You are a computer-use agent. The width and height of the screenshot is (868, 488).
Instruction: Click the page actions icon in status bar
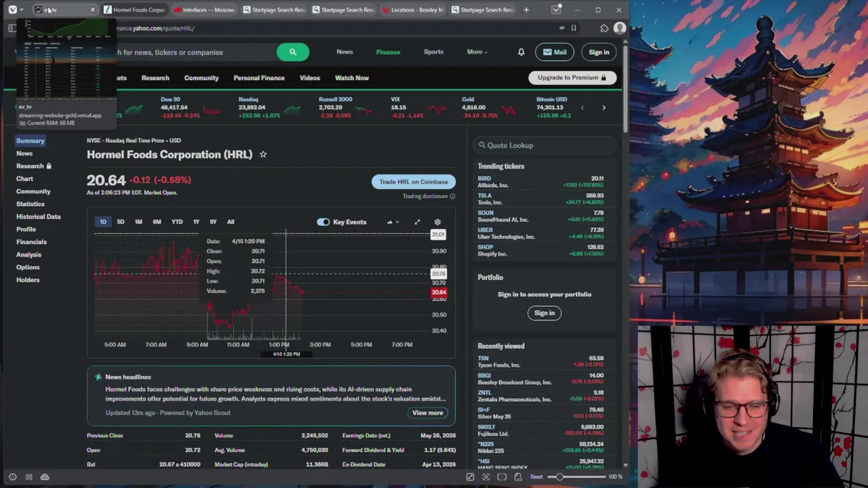(x=518, y=477)
